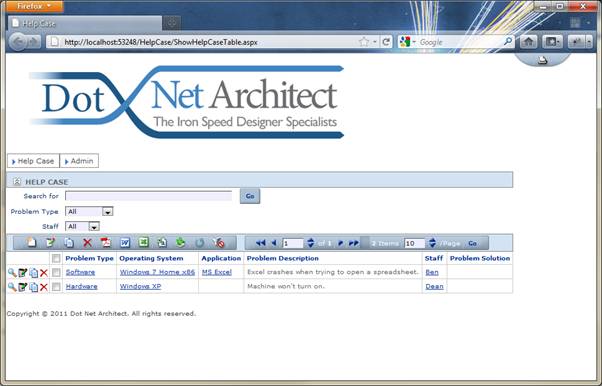Screen dimensions: 602x386
Task: Check the Software row checkbox
Action: [x=56, y=272]
